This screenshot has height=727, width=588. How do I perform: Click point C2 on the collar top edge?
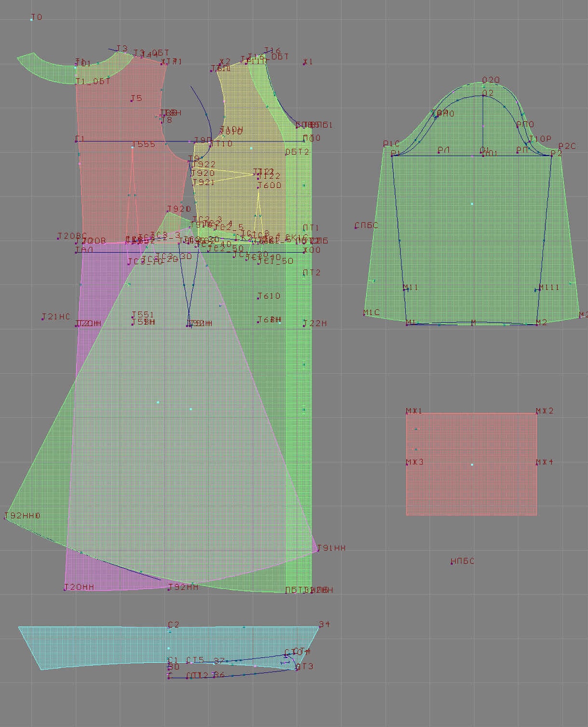[x=169, y=627]
